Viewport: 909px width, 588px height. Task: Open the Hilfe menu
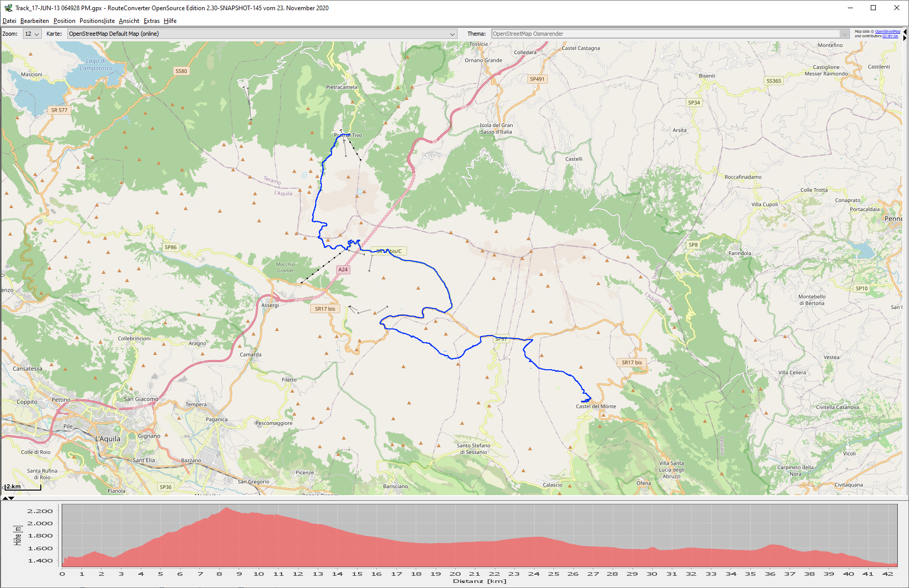[x=170, y=21]
